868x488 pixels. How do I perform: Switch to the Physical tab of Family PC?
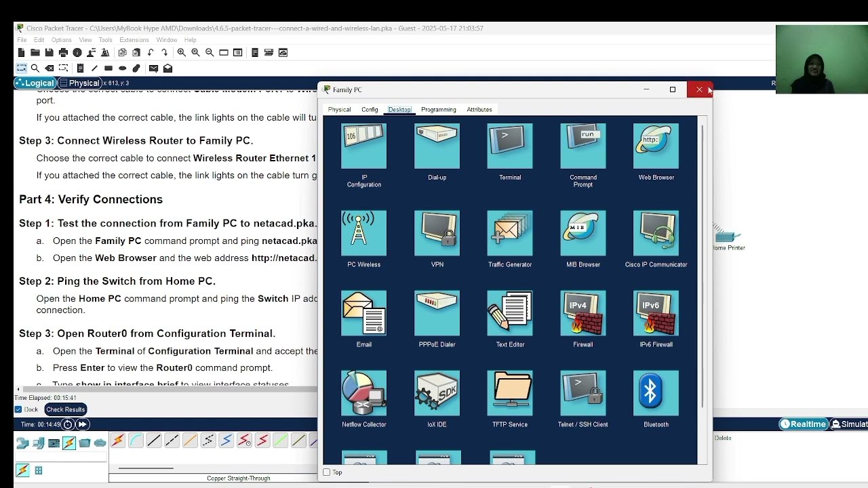(x=339, y=109)
